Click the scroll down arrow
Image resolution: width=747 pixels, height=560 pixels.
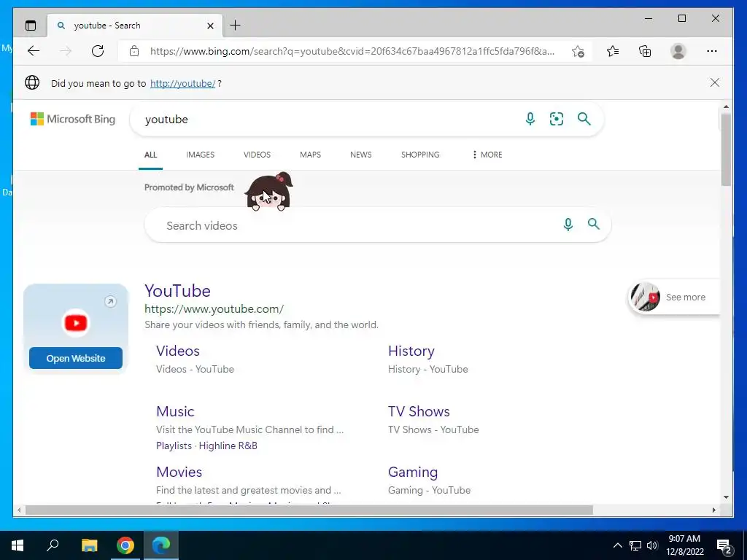(726, 497)
